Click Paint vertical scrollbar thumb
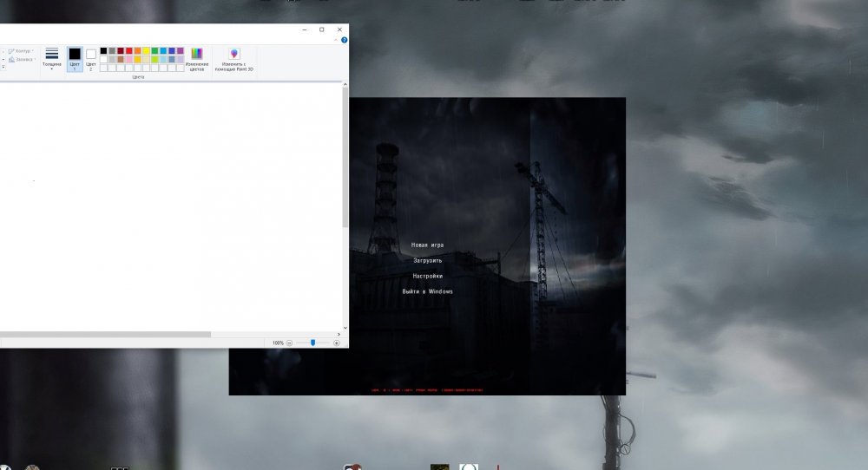Image resolution: width=868 pixels, height=470 pixels. (345, 158)
